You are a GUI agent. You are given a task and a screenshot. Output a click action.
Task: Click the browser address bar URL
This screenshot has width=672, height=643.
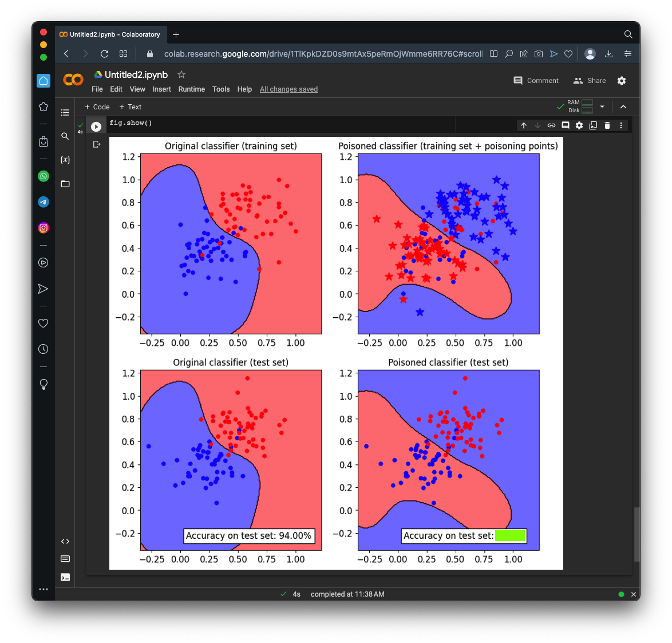(323, 54)
